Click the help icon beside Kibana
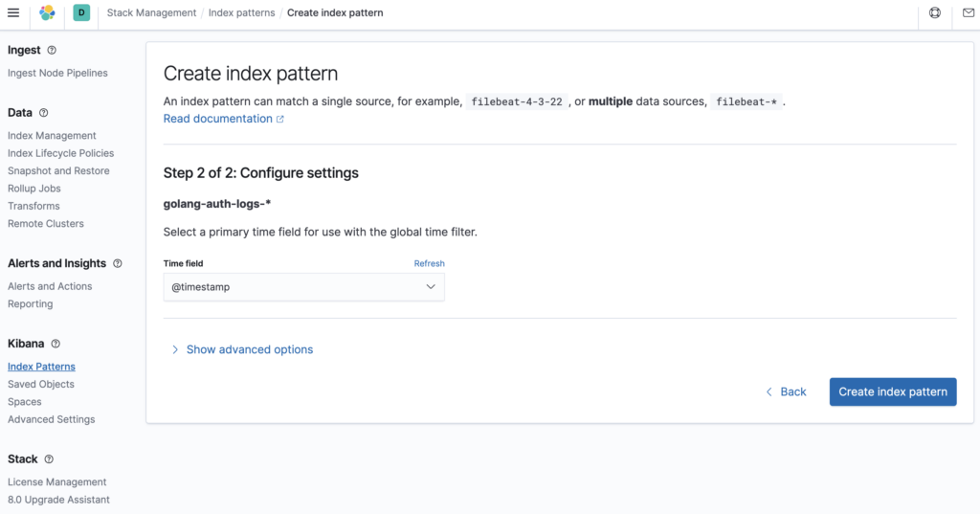 [56, 344]
